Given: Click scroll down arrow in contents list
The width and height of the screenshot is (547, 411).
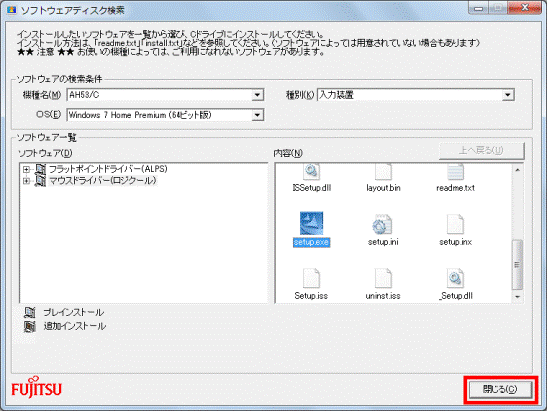Looking at the screenshot, I should (517, 297).
